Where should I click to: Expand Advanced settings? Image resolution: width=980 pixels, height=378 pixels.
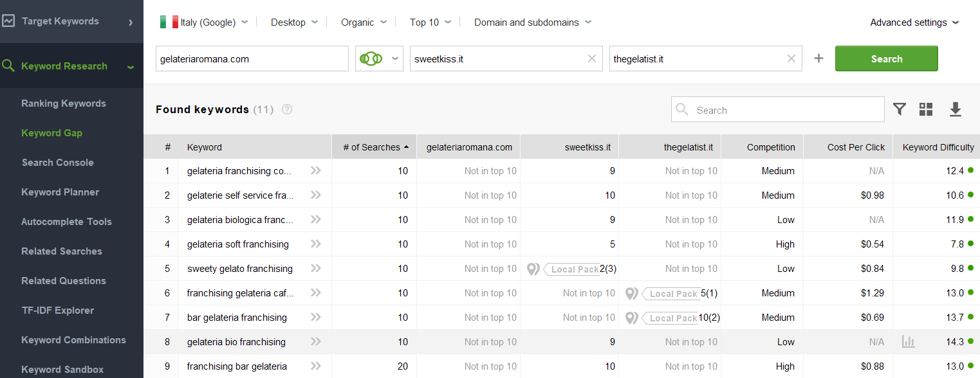[914, 22]
